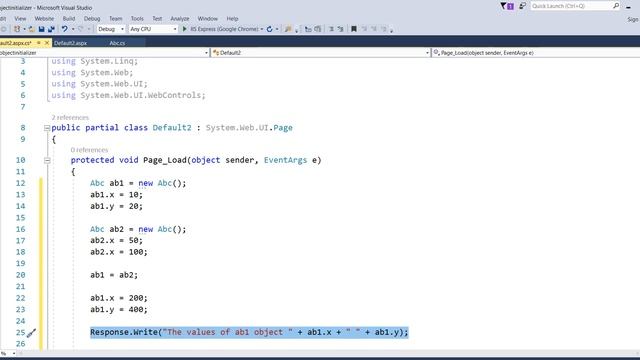Screen dimensions: 640x360
Task: Click the comment-out lines toolbar icon
Action: coord(331,29)
